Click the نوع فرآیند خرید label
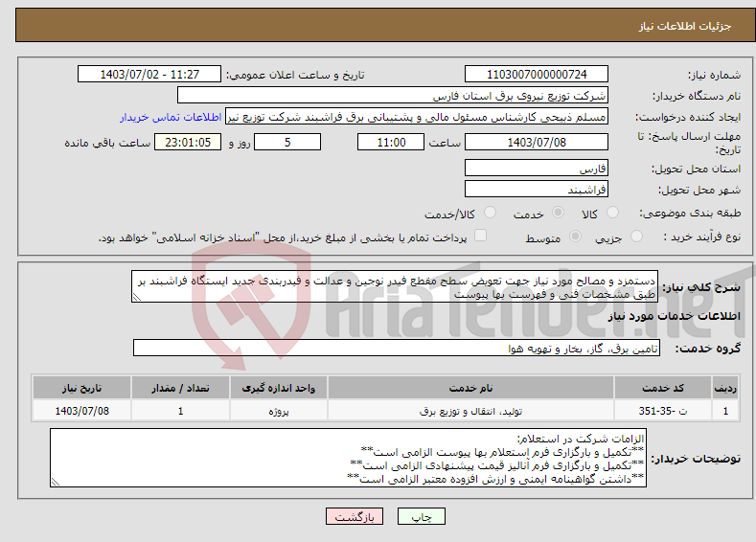 tap(702, 237)
